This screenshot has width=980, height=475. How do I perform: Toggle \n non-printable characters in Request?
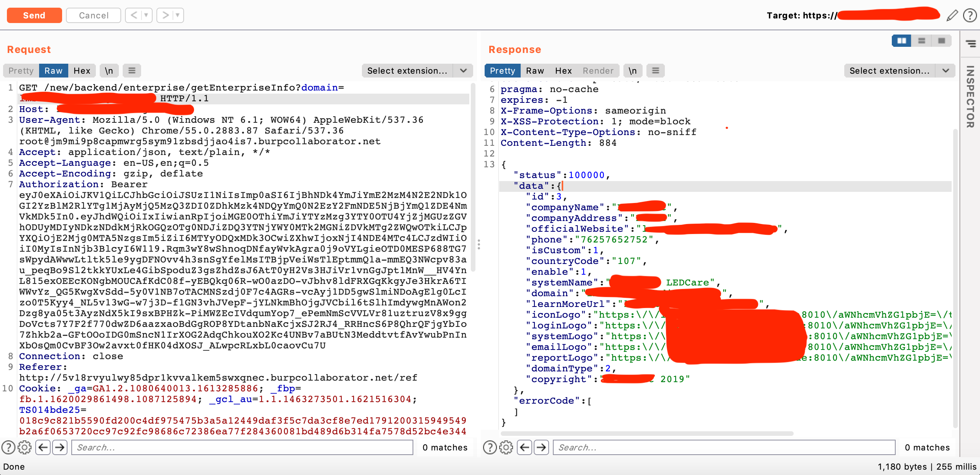109,71
